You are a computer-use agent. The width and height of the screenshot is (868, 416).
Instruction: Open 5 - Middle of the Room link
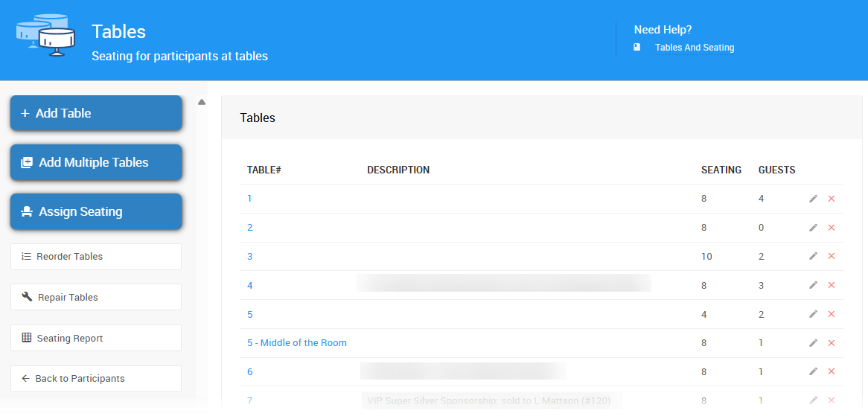[297, 343]
